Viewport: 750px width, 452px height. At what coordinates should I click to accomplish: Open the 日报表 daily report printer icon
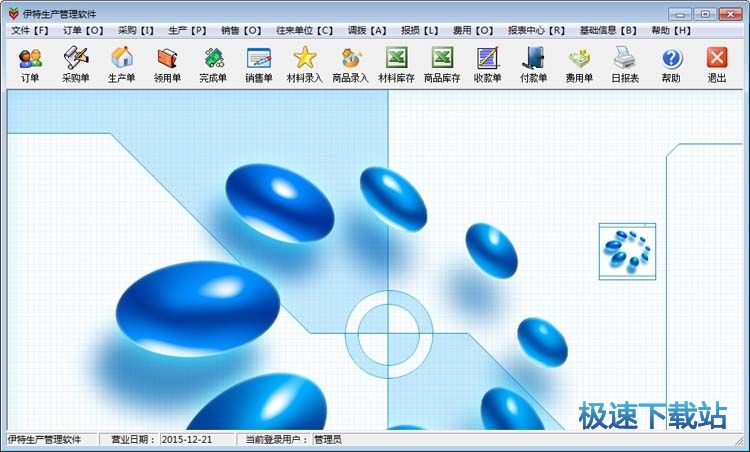625,65
